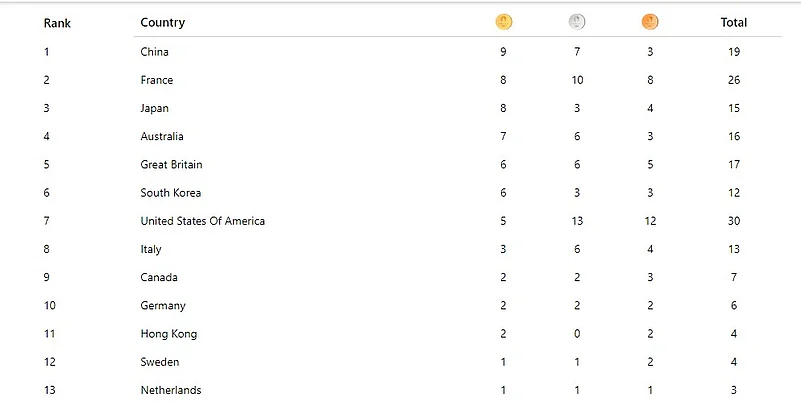Image resolution: width=801 pixels, height=410 pixels.
Task: Click Sweden in the country column
Action: (161, 362)
